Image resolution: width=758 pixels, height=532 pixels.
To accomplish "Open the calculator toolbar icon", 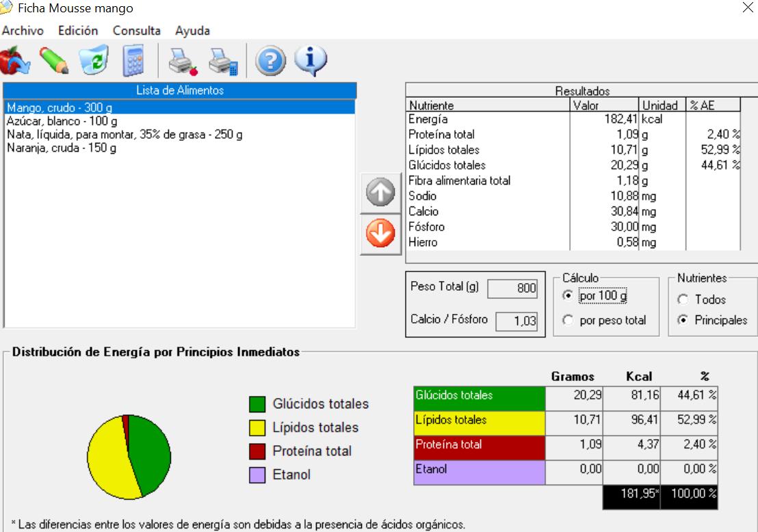I will [133, 62].
